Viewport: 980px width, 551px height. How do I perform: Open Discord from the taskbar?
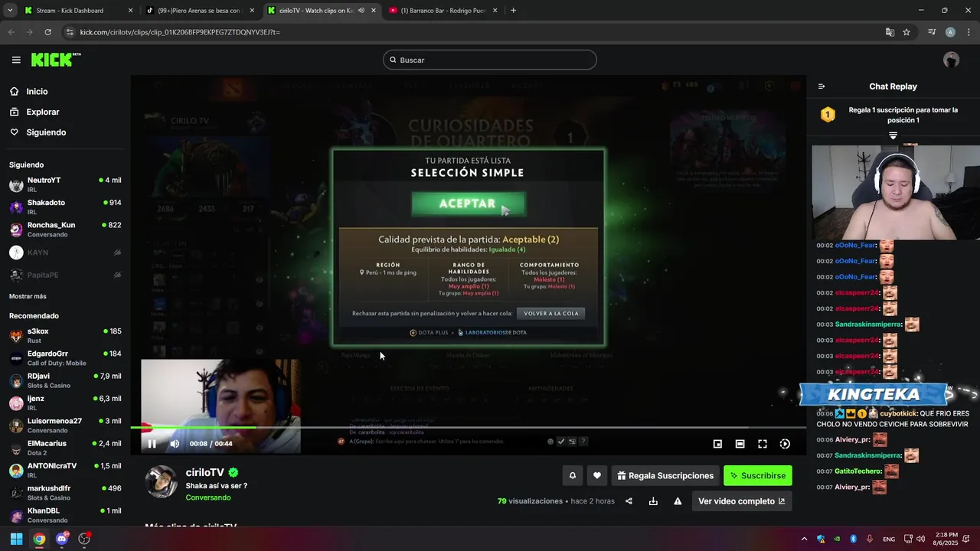tap(62, 539)
